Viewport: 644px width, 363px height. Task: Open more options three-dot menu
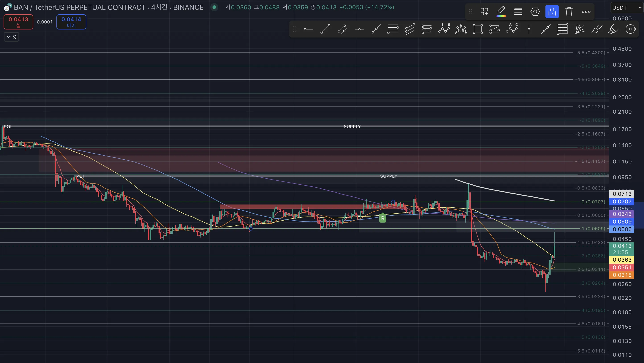tap(586, 12)
